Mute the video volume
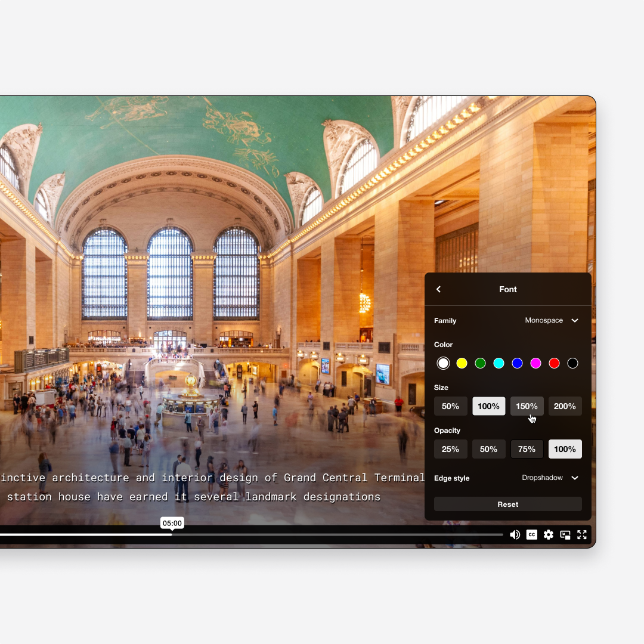Viewport: 644px width, 644px height. click(515, 534)
